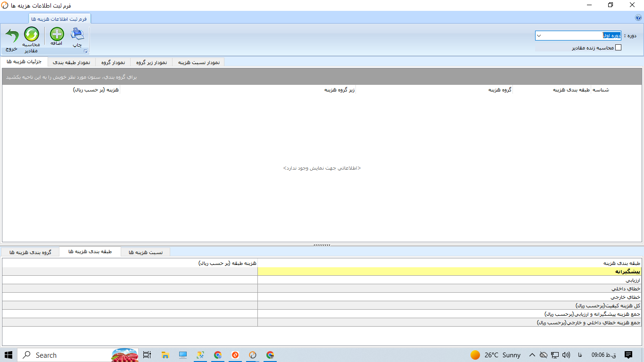Click the Windows Start button
The image size is (644, 362).
pos(8,355)
